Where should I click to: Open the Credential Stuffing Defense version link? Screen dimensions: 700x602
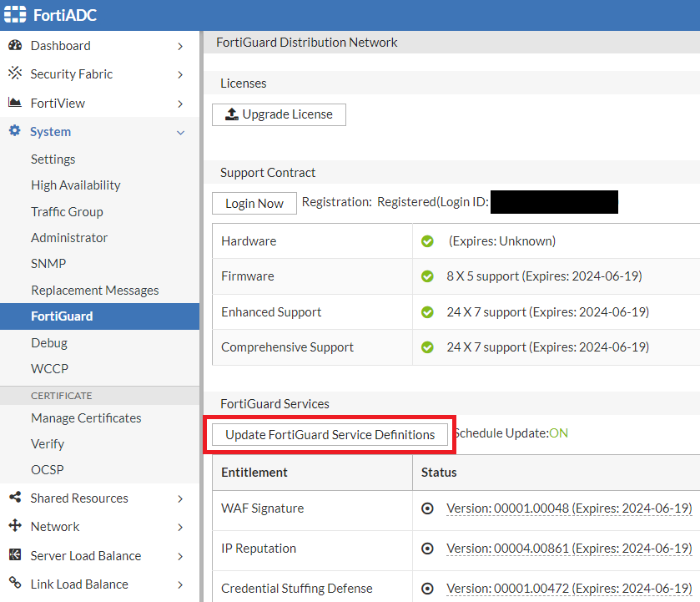(x=569, y=589)
